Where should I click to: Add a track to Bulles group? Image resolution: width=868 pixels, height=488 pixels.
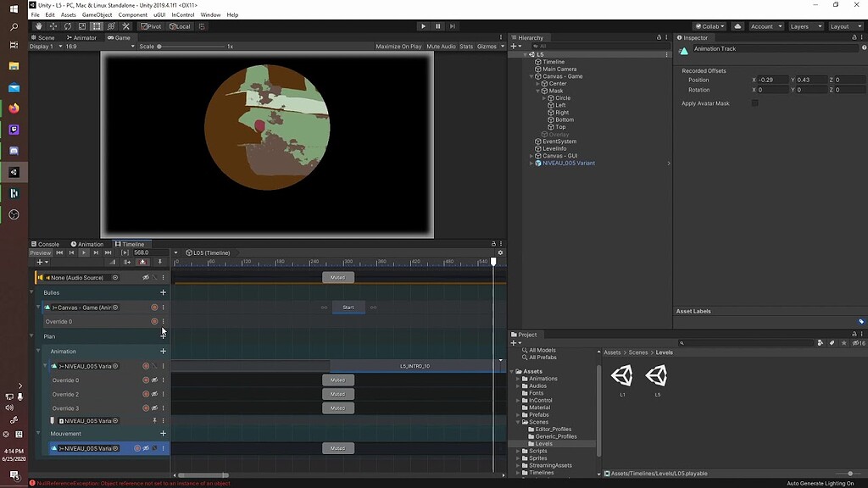coord(163,292)
